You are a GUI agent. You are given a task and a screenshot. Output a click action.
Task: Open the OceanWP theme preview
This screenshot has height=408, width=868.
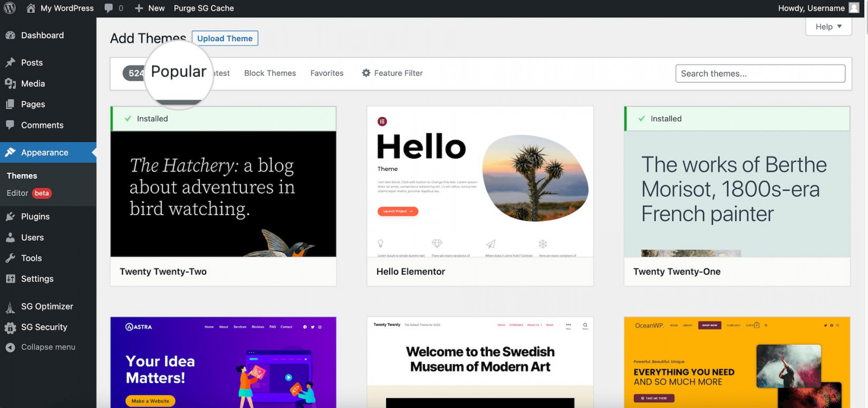click(x=737, y=362)
